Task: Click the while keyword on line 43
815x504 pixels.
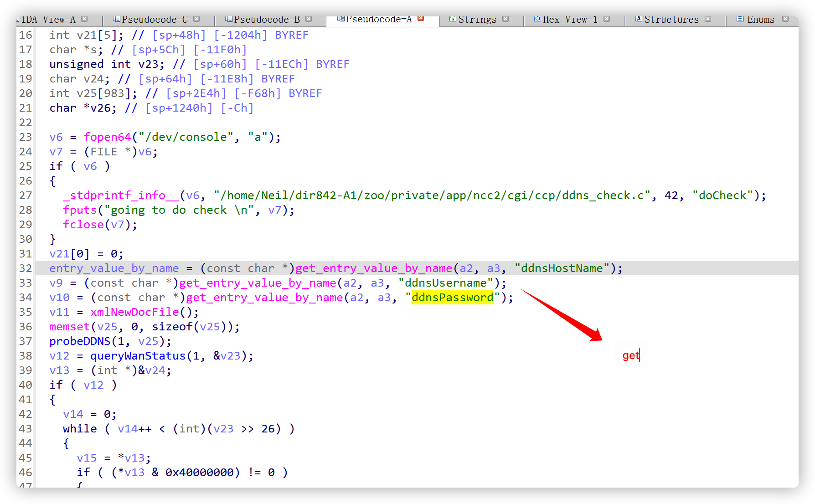Action: coord(80,429)
